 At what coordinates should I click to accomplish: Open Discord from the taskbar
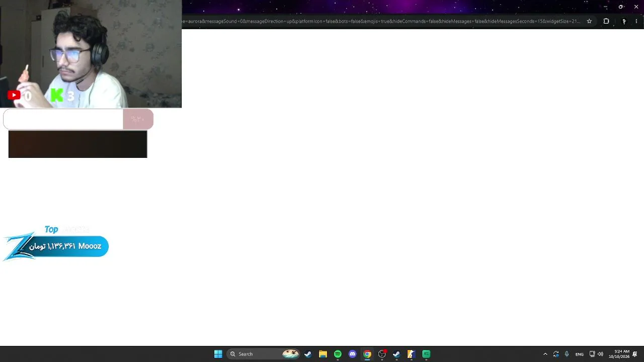pos(353,354)
